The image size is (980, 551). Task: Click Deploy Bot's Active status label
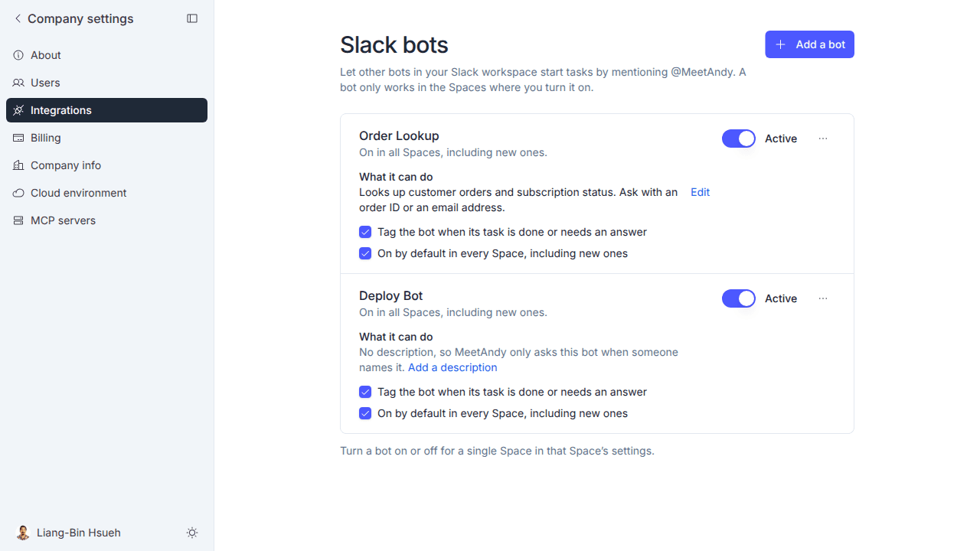(781, 298)
